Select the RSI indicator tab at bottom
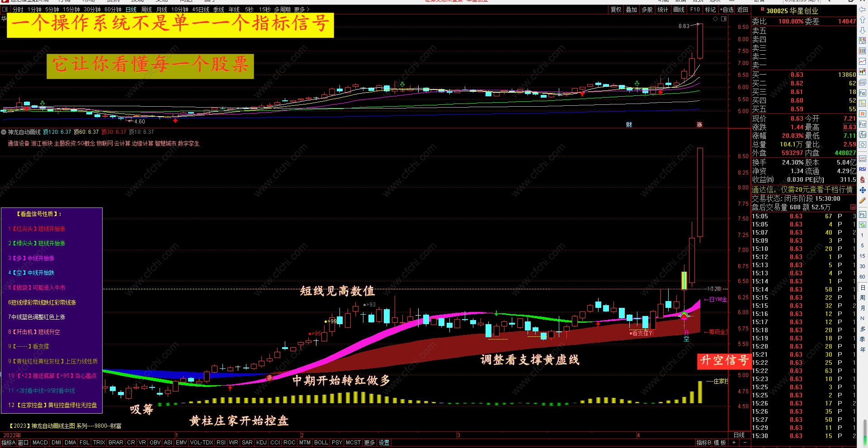Image resolution: width=868 pixels, height=448 pixels. tap(221, 443)
